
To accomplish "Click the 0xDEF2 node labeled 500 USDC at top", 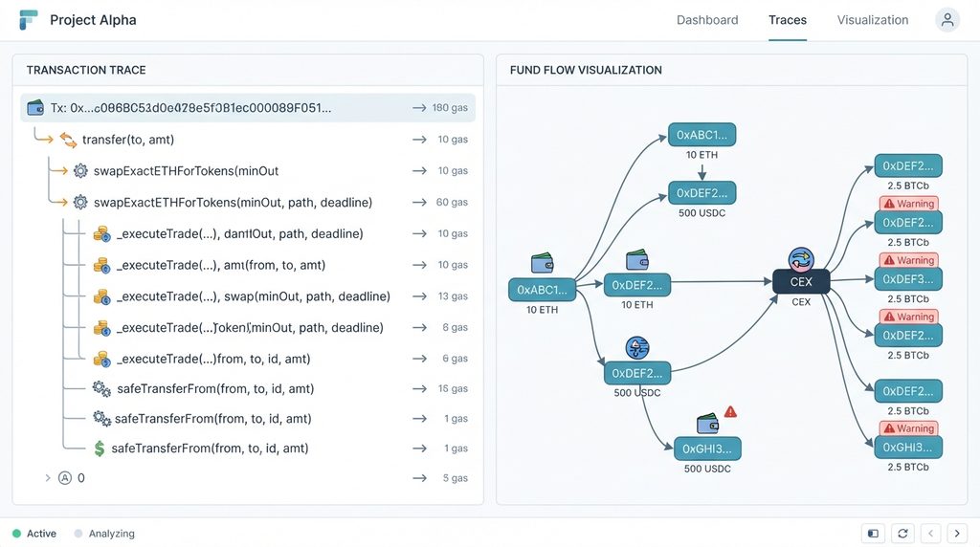I will (702, 193).
